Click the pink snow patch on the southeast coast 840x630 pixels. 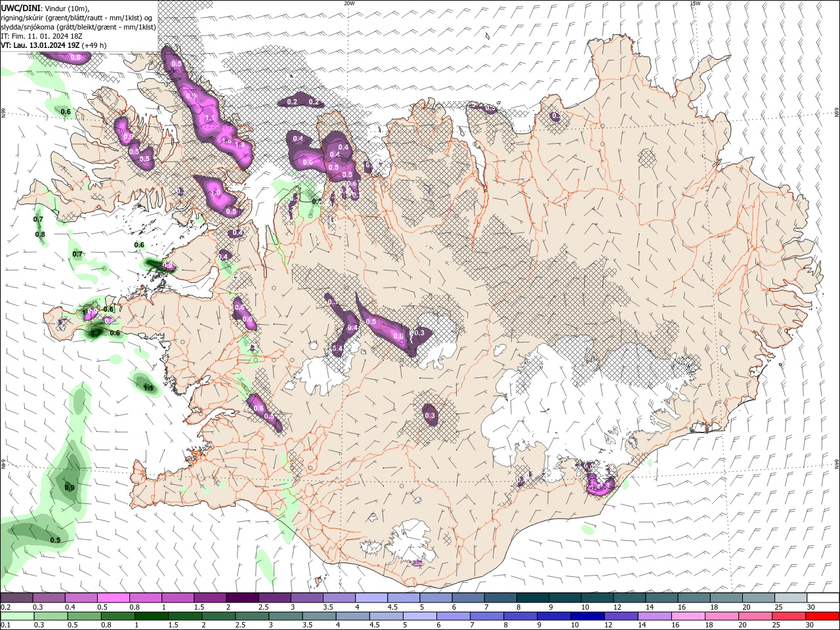pyautogui.click(x=600, y=486)
